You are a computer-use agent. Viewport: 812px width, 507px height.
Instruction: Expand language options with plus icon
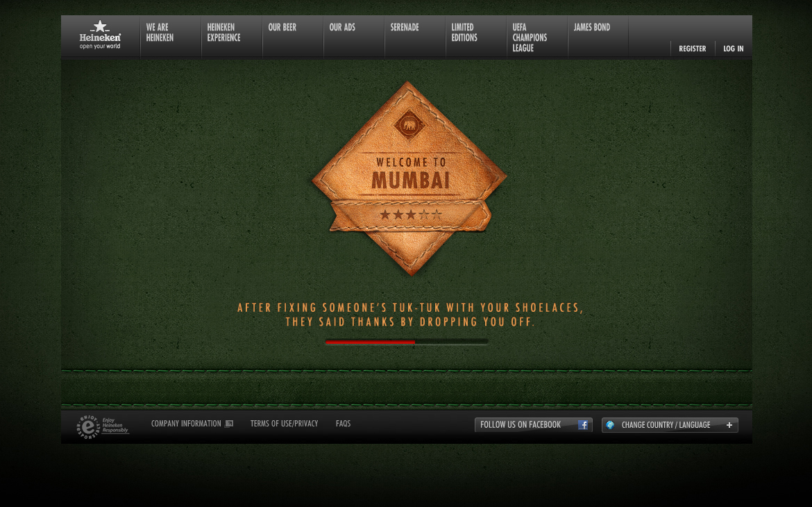click(x=729, y=425)
